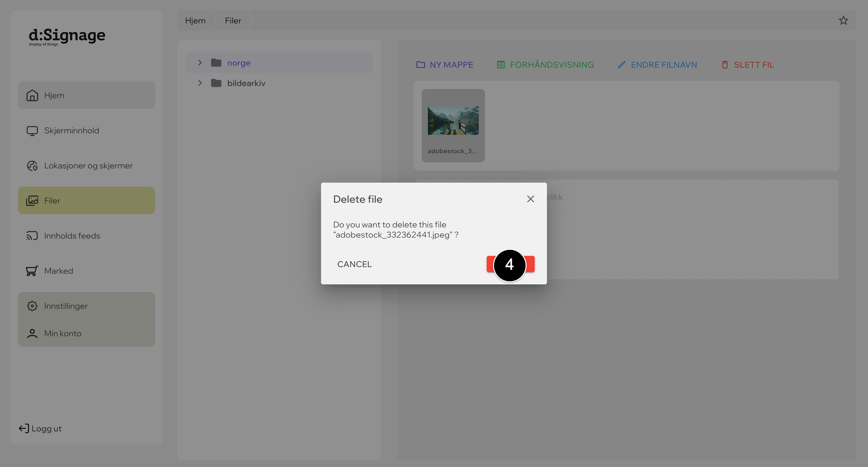Click the norge folder icon
Viewport: 868px width, 467px height.
pyautogui.click(x=216, y=63)
